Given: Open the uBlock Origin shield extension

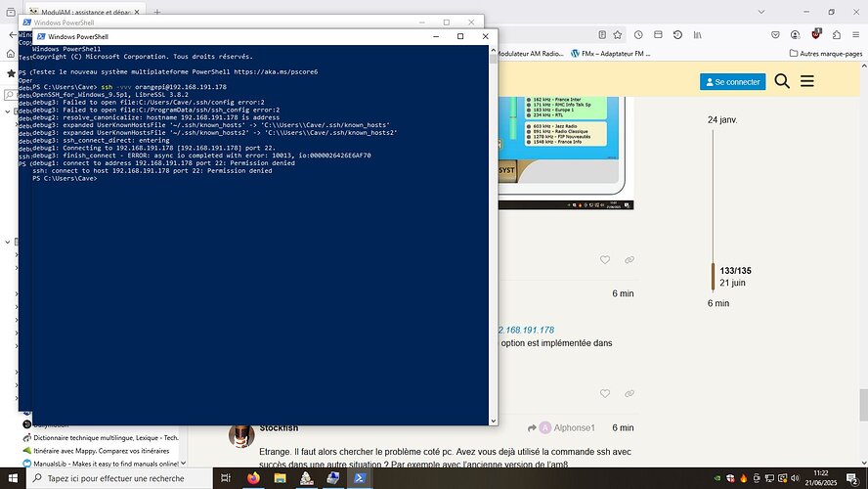Looking at the screenshot, I should (816, 34).
